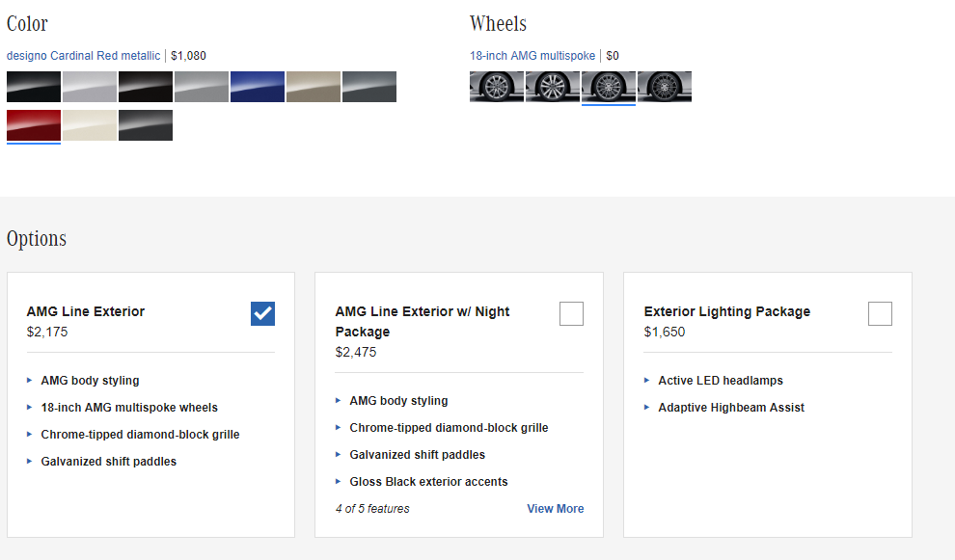
Task: Expand Chrome-tipped diamond-block grille in first card
Action: [140, 434]
